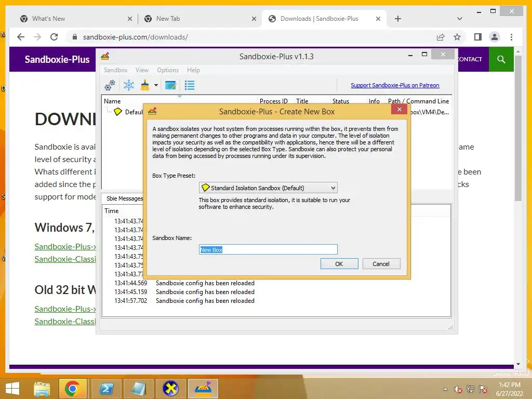The height and width of the screenshot is (399, 532).
Task: Open the broom icon dropdown arrow
Action: (156, 85)
